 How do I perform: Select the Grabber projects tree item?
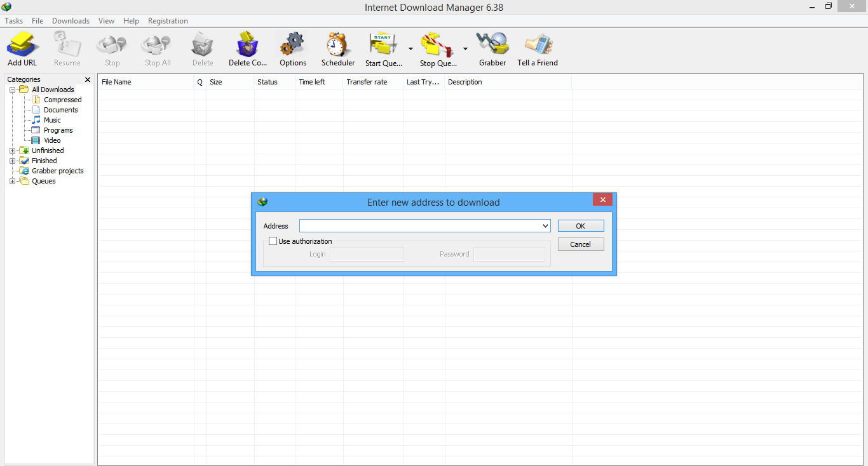click(57, 171)
